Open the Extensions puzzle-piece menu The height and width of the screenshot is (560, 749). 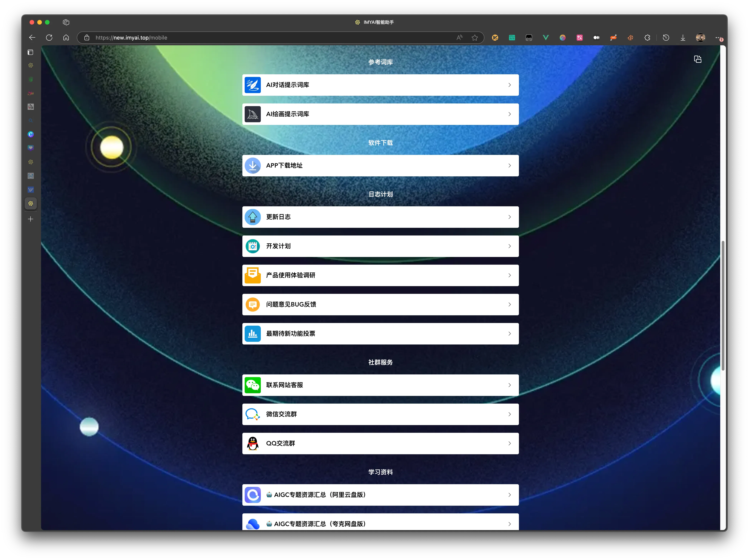coord(647,38)
